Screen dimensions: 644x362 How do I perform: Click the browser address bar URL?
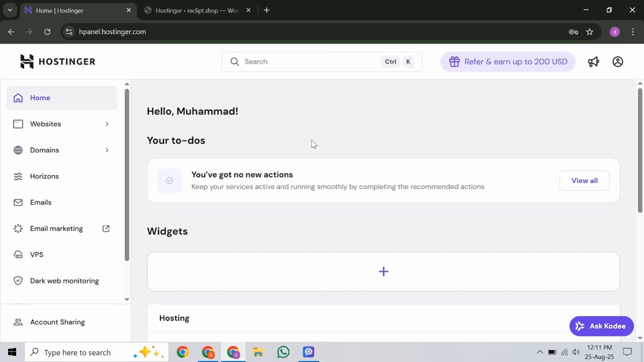(112, 32)
